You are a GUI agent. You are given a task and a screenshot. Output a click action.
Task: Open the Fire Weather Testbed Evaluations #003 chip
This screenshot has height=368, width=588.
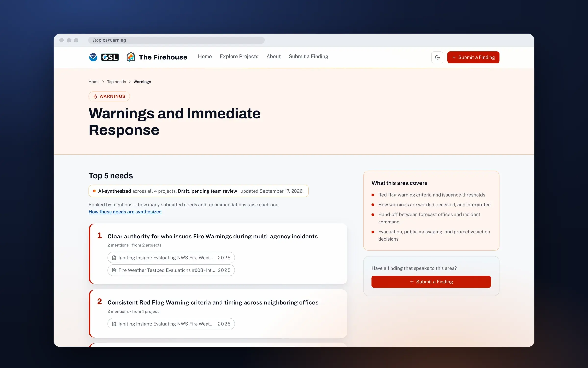click(171, 270)
